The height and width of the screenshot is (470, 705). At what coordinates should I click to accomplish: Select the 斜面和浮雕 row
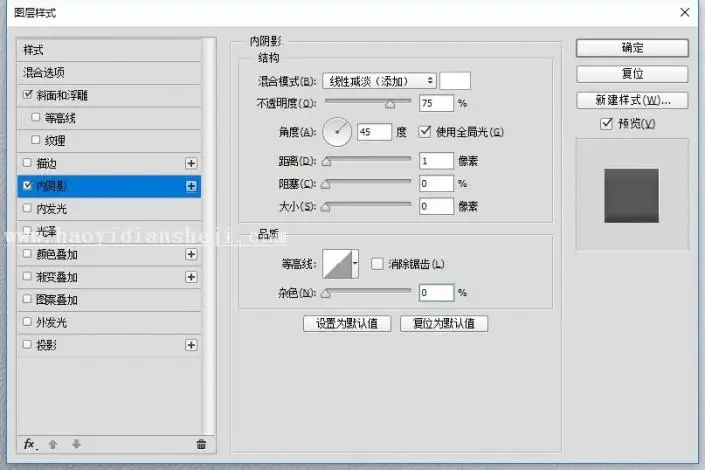click(x=109, y=95)
